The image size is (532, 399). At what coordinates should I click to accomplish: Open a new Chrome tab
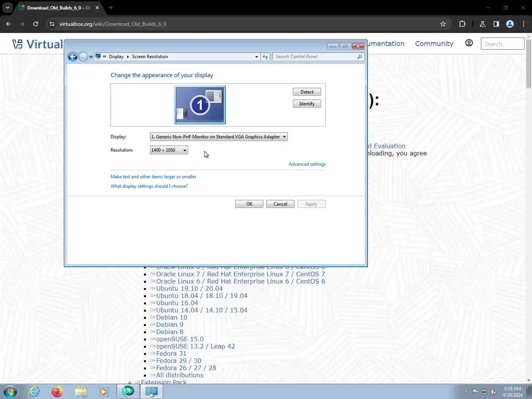tap(111, 8)
